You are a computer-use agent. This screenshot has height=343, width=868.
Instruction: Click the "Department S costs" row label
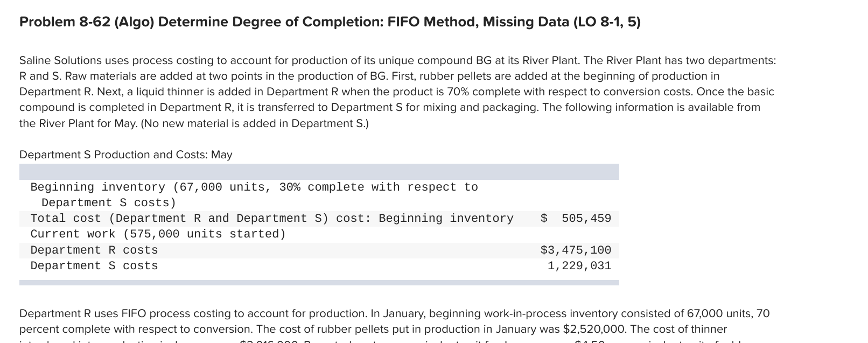tap(94, 266)
